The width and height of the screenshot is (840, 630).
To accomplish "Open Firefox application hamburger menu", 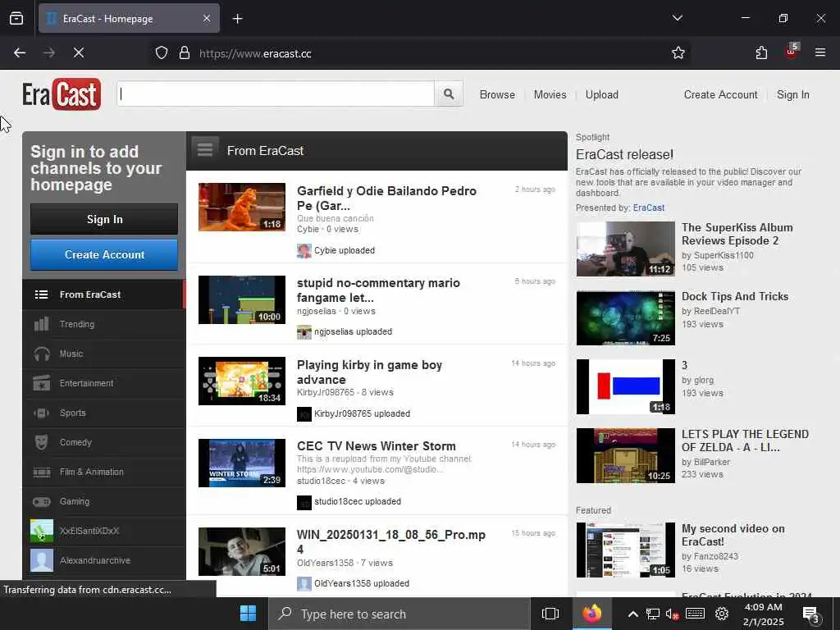I will (820, 53).
